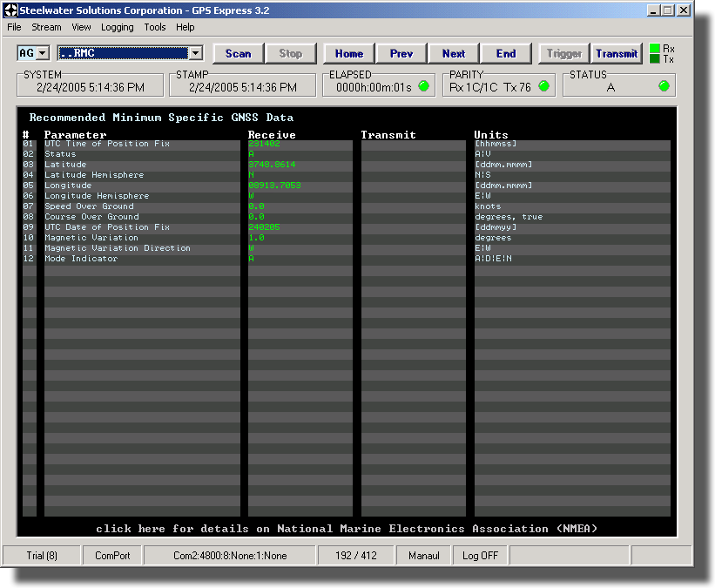Click the Trial (8) status bar panel

42,556
